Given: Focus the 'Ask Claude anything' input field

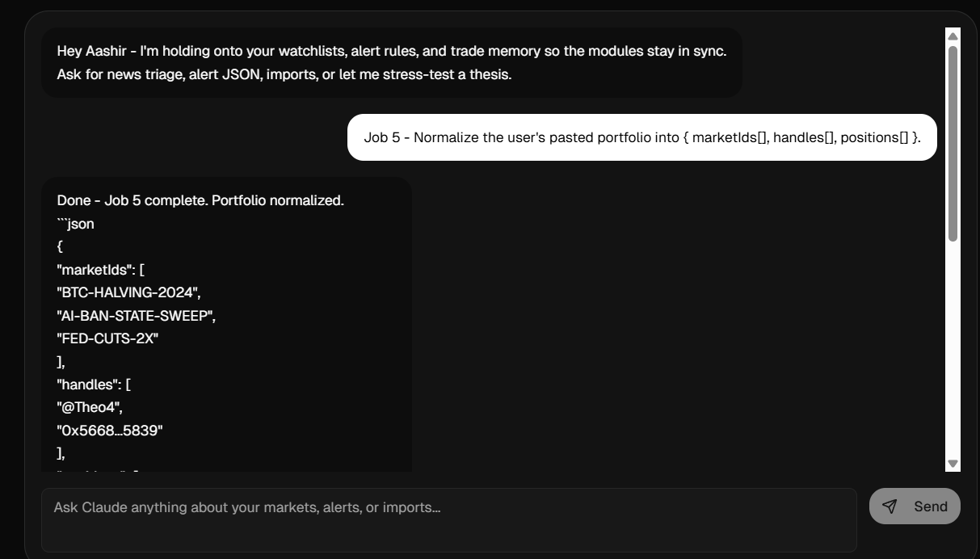Looking at the screenshot, I should click(448, 519).
